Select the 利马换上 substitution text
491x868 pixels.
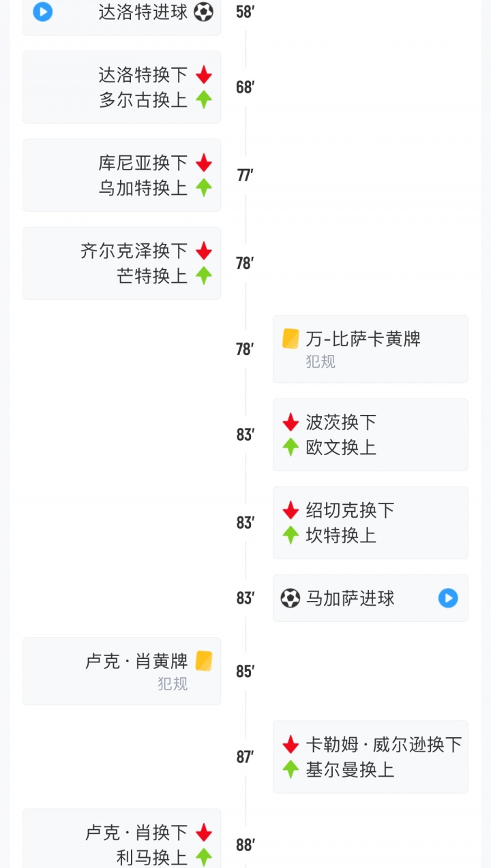pyautogui.click(x=152, y=858)
